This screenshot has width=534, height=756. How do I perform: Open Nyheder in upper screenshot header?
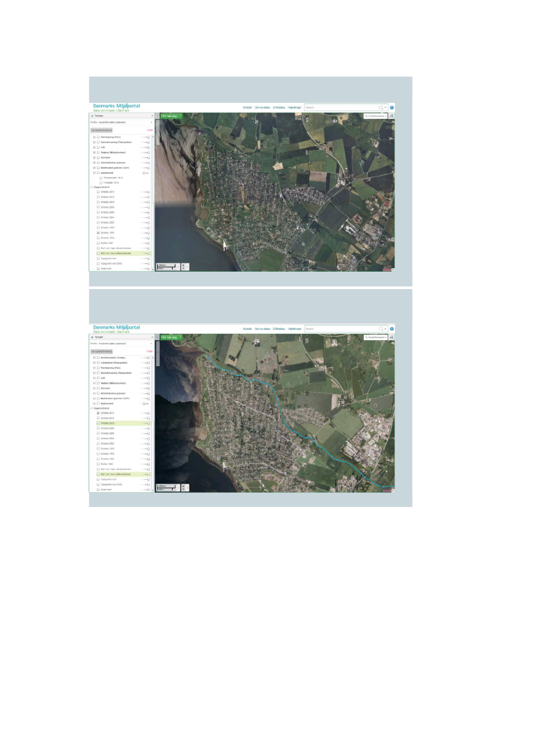click(247, 107)
